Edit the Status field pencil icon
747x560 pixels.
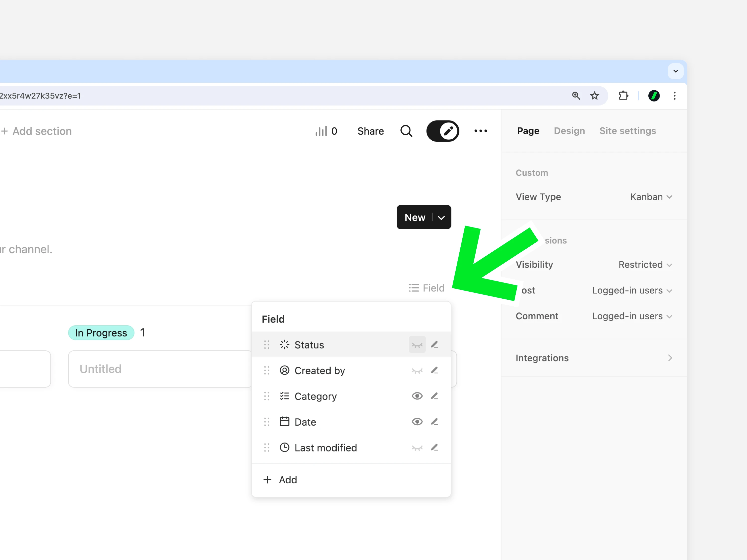pyautogui.click(x=434, y=345)
